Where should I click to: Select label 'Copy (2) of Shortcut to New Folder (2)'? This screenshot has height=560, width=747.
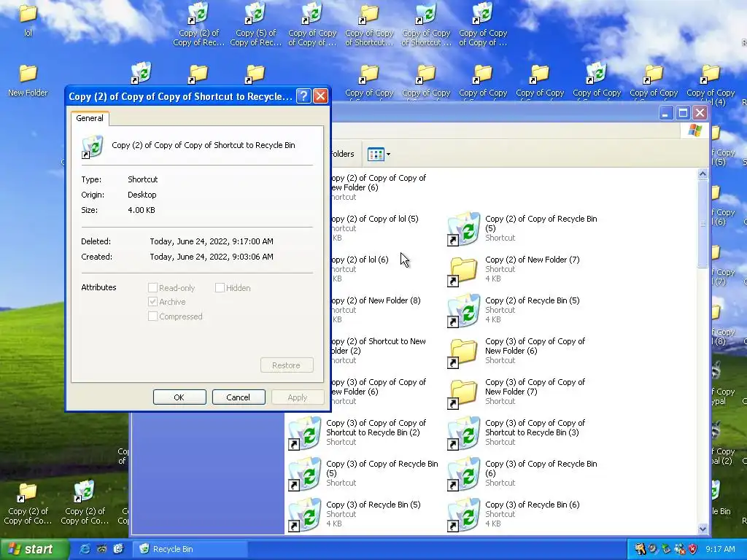coord(377,346)
